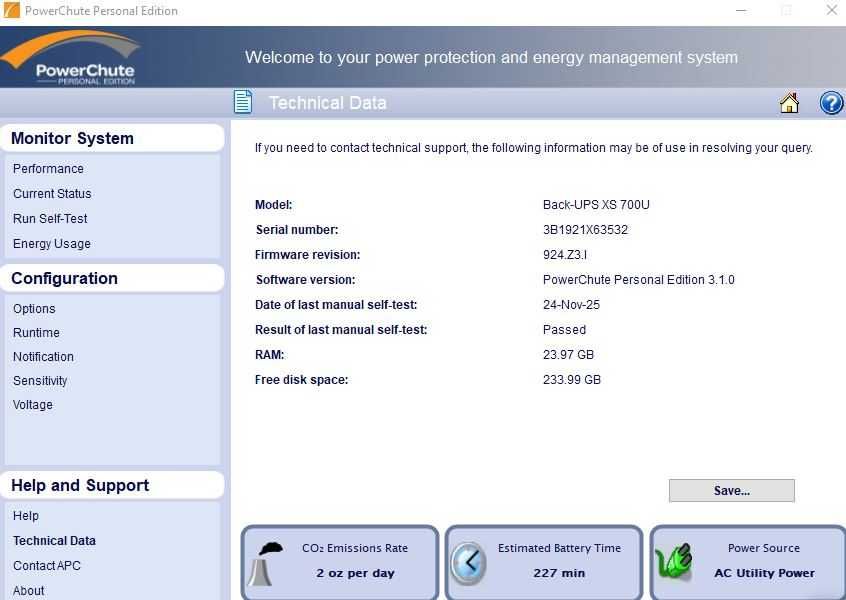Screen dimensions: 846x600
Task: Click the Save... button
Action: pyautogui.click(x=732, y=490)
